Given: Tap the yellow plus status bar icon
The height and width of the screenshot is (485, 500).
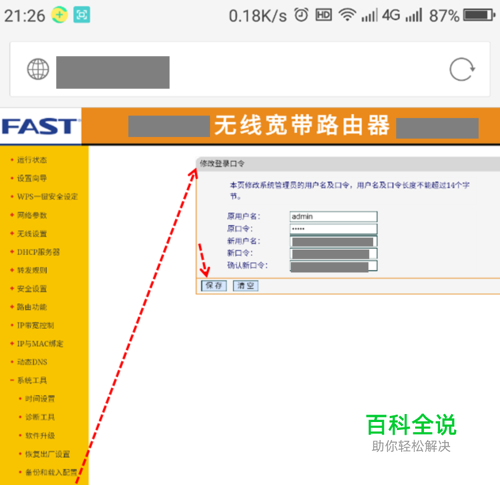Looking at the screenshot, I should (59, 15).
